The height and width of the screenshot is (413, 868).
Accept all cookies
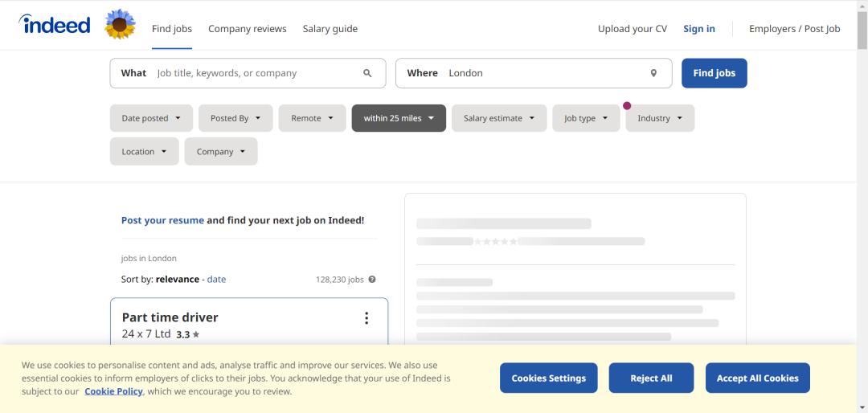[x=757, y=378]
